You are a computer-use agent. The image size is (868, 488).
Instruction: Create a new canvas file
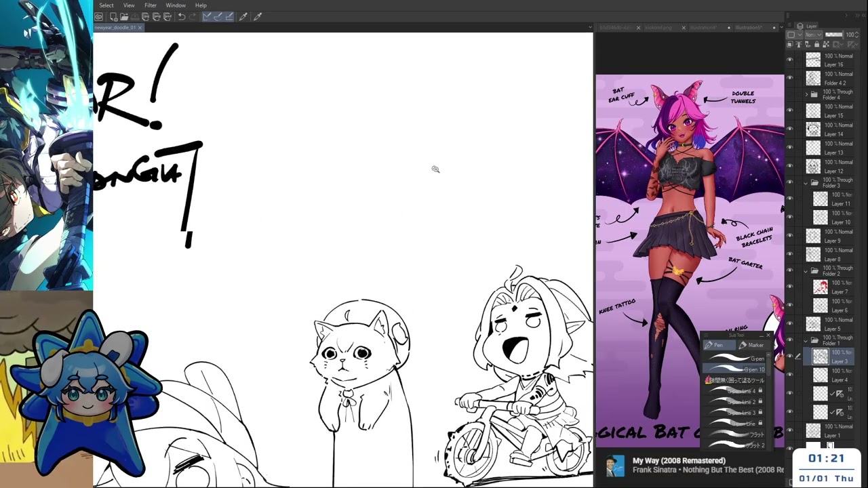pyautogui.click(x=114, y=16)
